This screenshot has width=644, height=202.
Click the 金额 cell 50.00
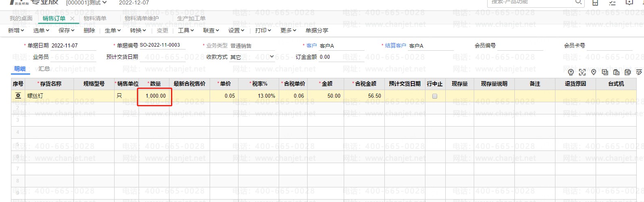(x=326, y=96)
